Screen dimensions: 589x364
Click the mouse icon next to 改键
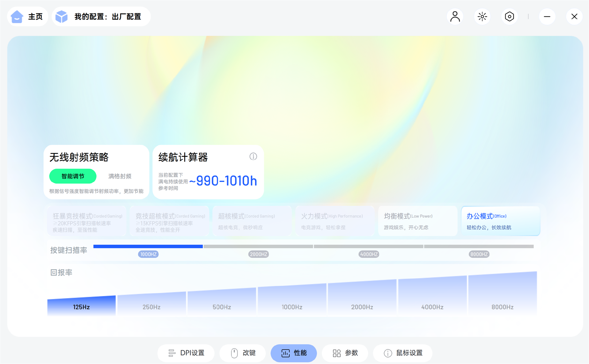coord(234,353)
